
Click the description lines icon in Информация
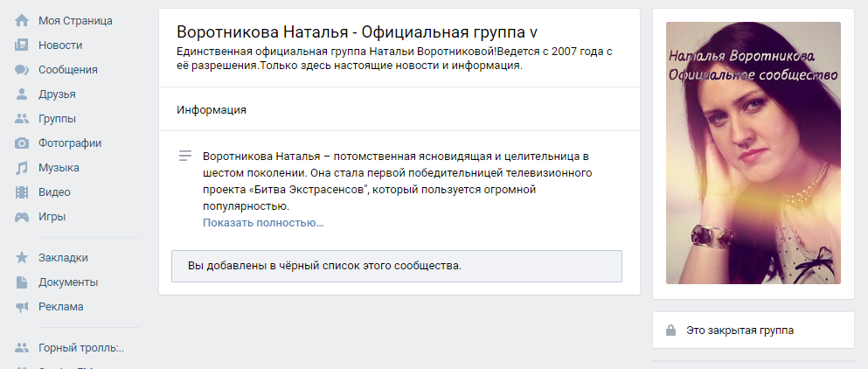[185, 157]
